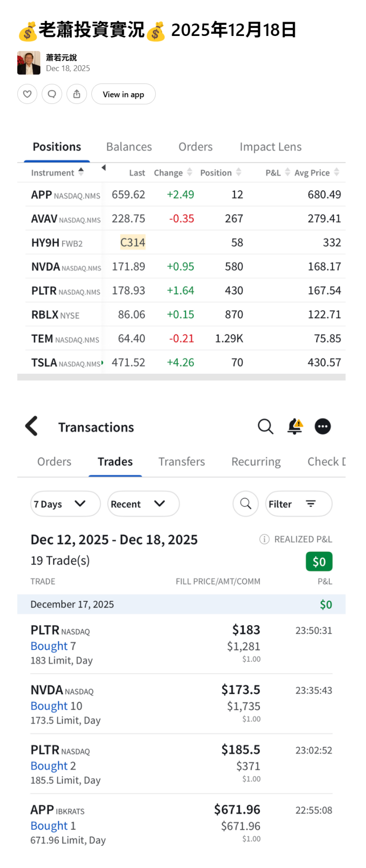Click the author's profile photo

coord(29,63)
